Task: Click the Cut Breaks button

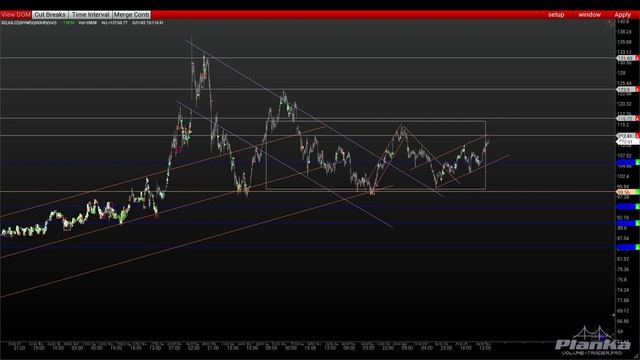Action: point(50,14)
